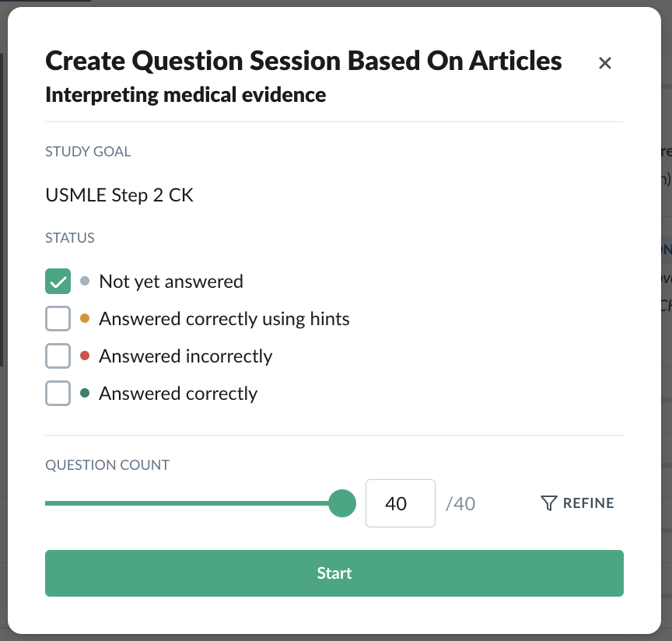Select the Answered correctly label text
Screen dimensions: 672x641
tap(178, 394)
